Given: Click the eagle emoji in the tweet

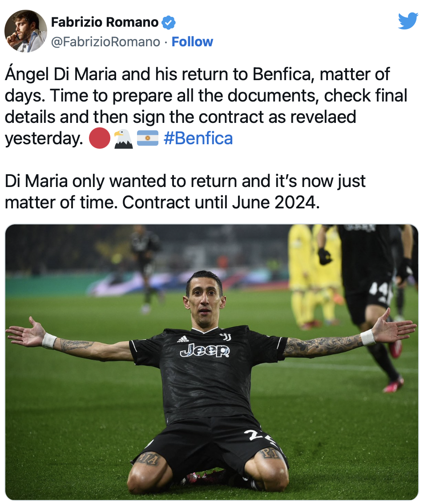Looking at the screenshot, I should 124,139.
